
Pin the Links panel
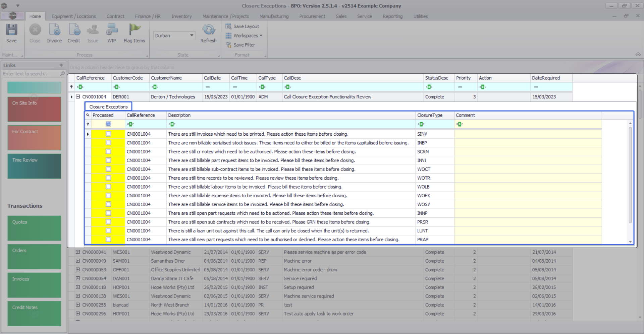tap(61, 65)
